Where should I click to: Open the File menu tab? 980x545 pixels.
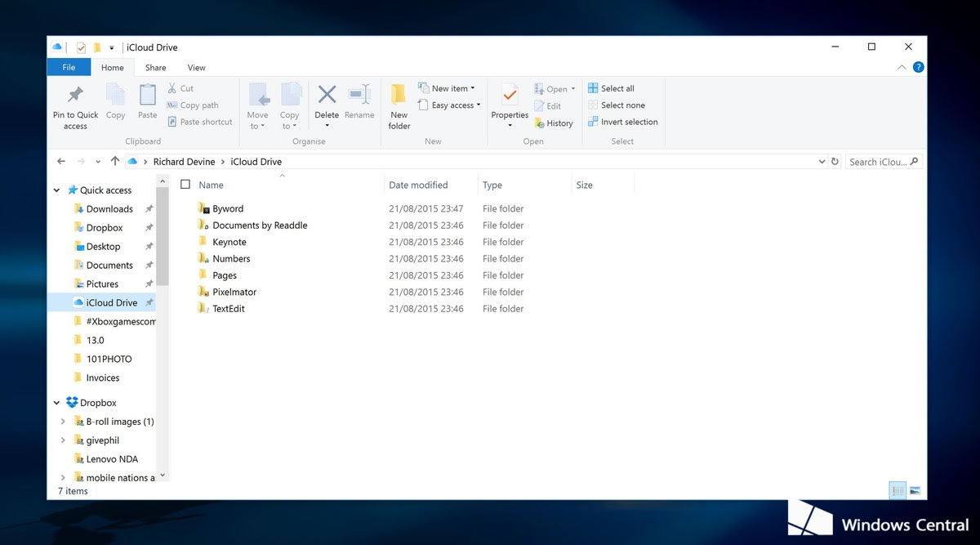click(69, 68)
